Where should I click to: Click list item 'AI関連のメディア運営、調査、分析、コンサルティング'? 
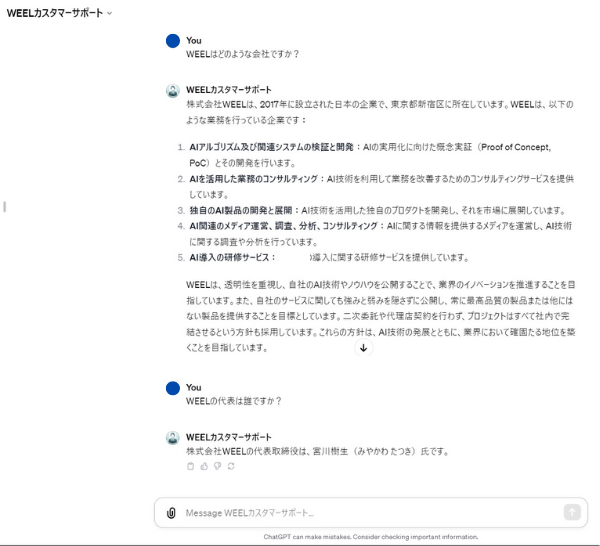point(284,226)
